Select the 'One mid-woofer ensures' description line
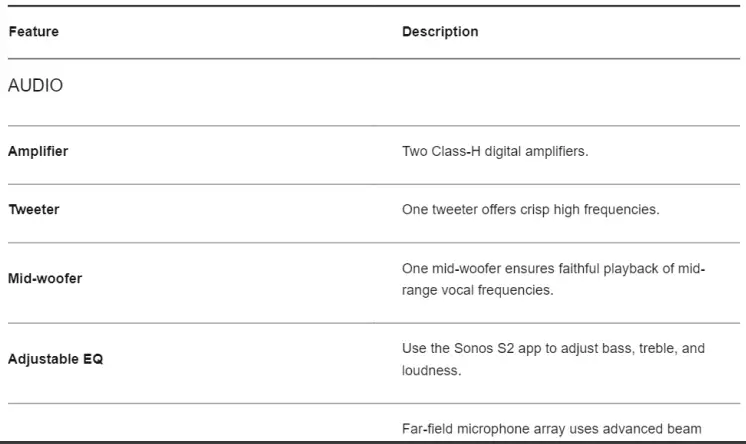The height and width of the screenshot is (444, 746). tap(553, 268)
